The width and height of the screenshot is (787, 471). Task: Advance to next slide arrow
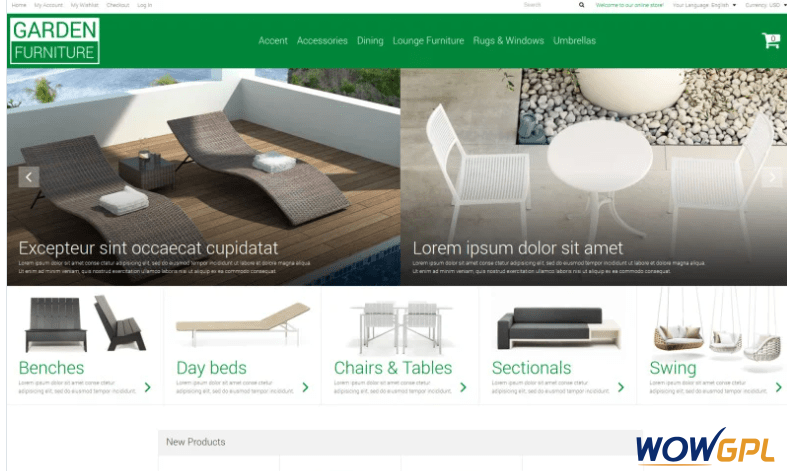tap(772, 177)
